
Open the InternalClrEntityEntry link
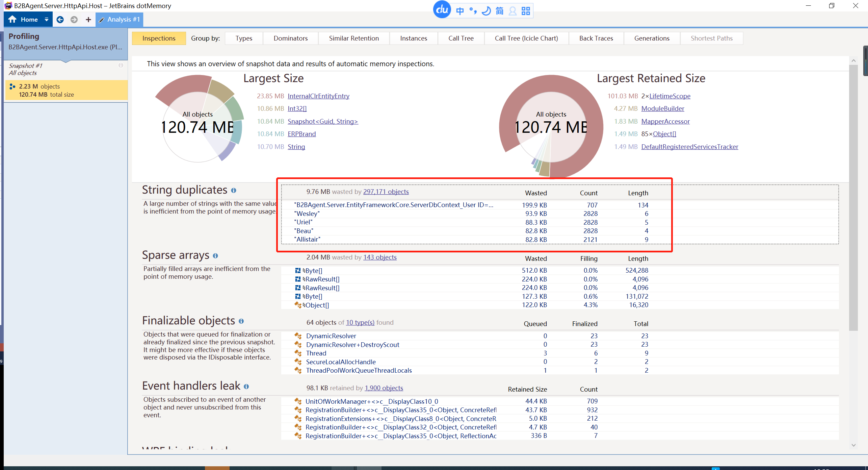[318, 96]
